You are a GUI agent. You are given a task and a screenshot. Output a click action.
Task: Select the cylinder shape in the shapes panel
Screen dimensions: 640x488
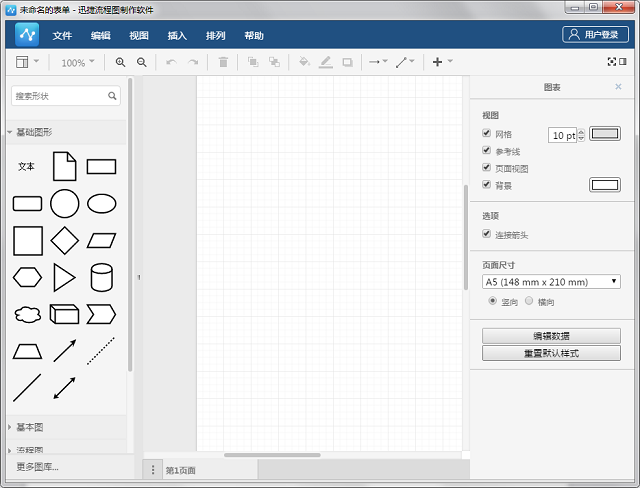(x=101, y=277)
